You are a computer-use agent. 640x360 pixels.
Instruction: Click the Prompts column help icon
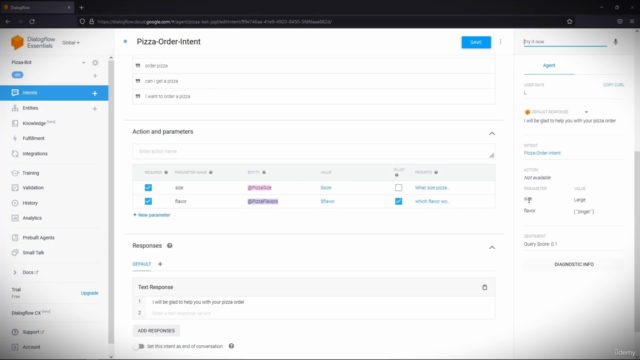point(436,172)
